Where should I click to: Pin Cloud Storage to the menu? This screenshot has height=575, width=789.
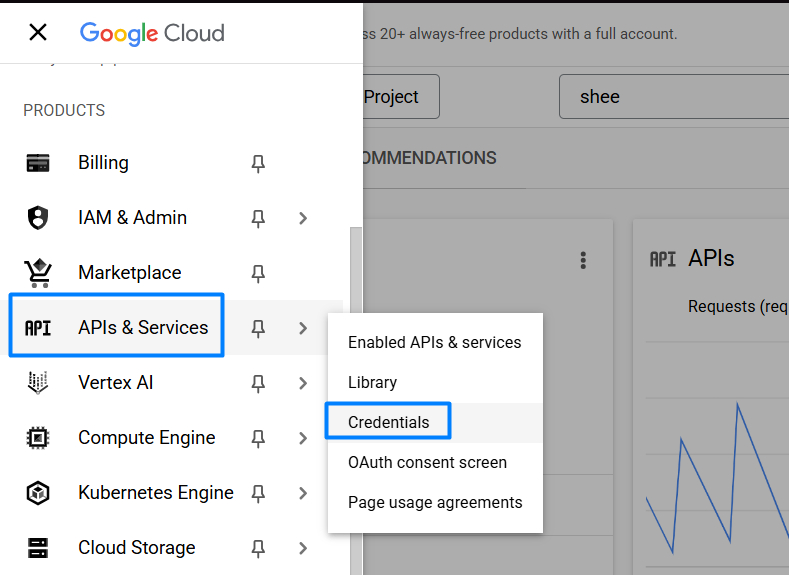258,548
